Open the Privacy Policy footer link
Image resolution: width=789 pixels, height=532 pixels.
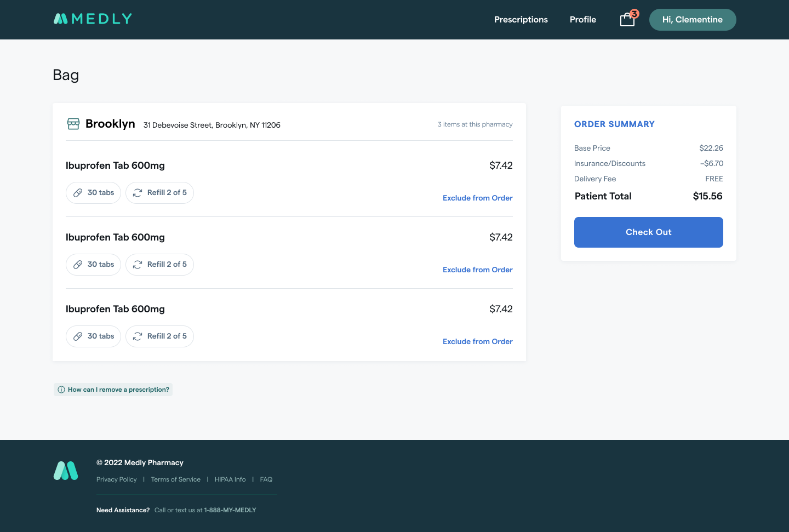(116, 479)
